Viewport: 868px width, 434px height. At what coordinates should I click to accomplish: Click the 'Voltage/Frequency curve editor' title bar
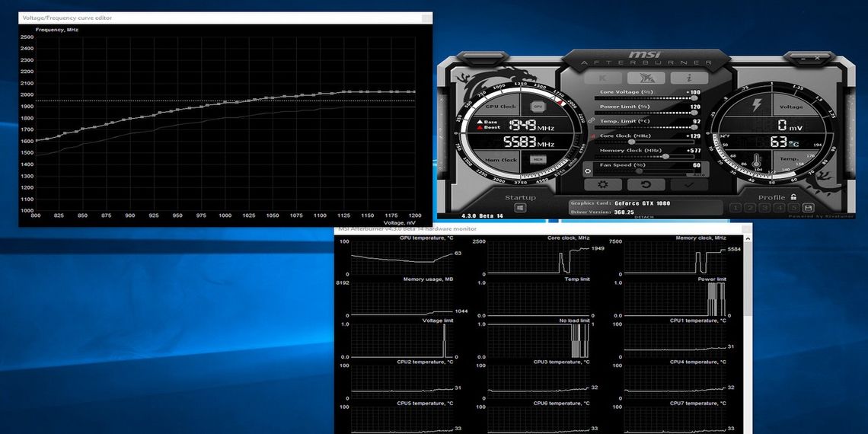pos(225,18)
